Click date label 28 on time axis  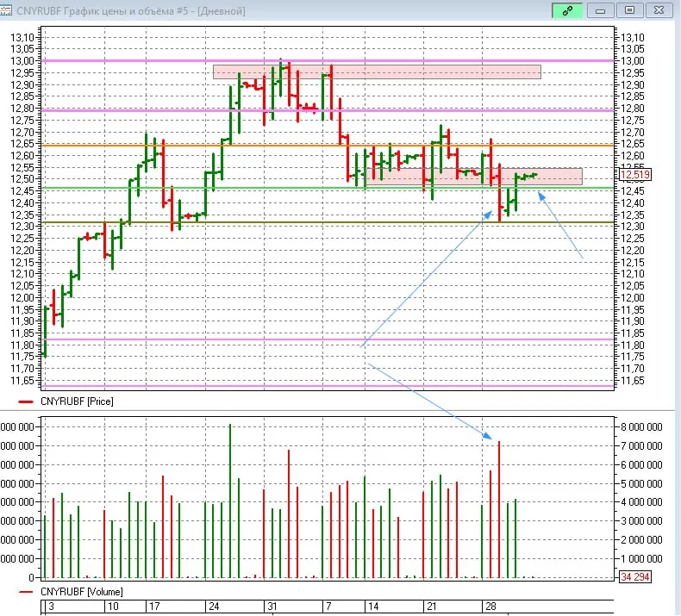click(490, 606)
